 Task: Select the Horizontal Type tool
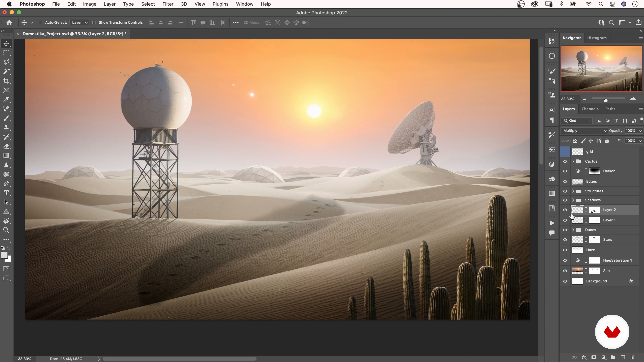point(6,193)
